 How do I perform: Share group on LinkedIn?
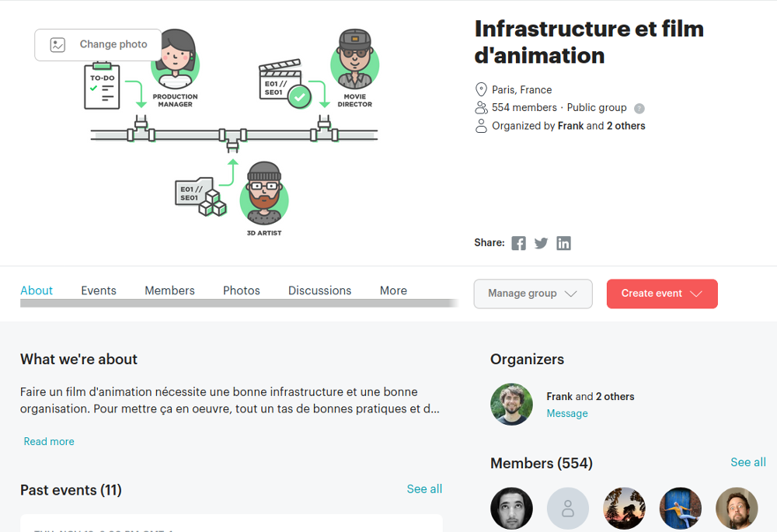click(x=563, y=243)
